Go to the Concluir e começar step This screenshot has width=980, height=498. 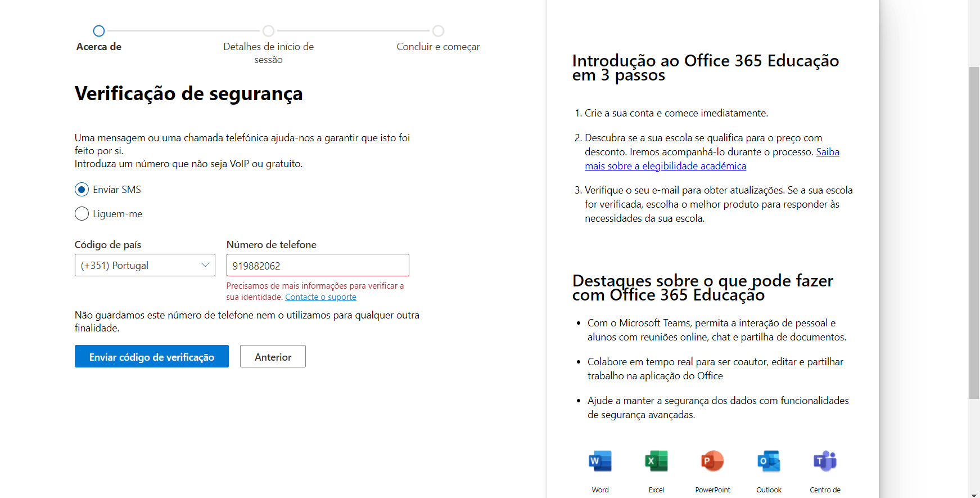tap(439, 31)
